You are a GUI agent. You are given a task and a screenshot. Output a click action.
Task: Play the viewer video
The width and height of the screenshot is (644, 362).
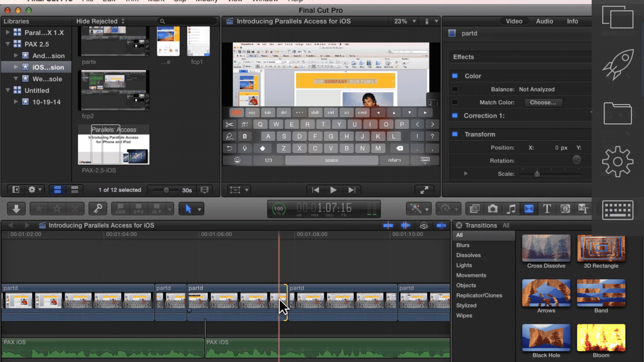333,190
